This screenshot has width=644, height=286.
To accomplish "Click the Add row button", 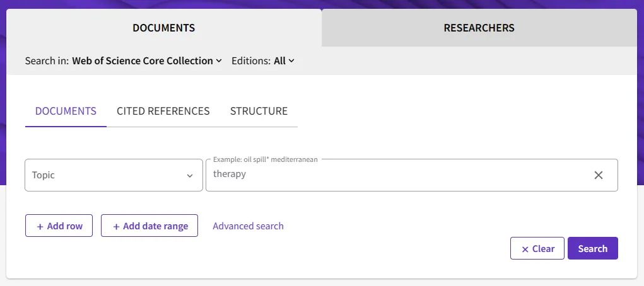I will pos(59,226).
